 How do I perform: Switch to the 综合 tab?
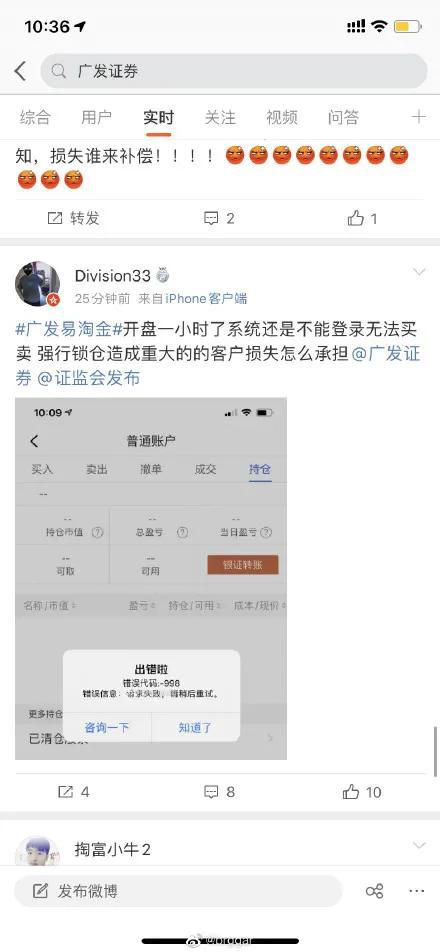pos(35,117)
